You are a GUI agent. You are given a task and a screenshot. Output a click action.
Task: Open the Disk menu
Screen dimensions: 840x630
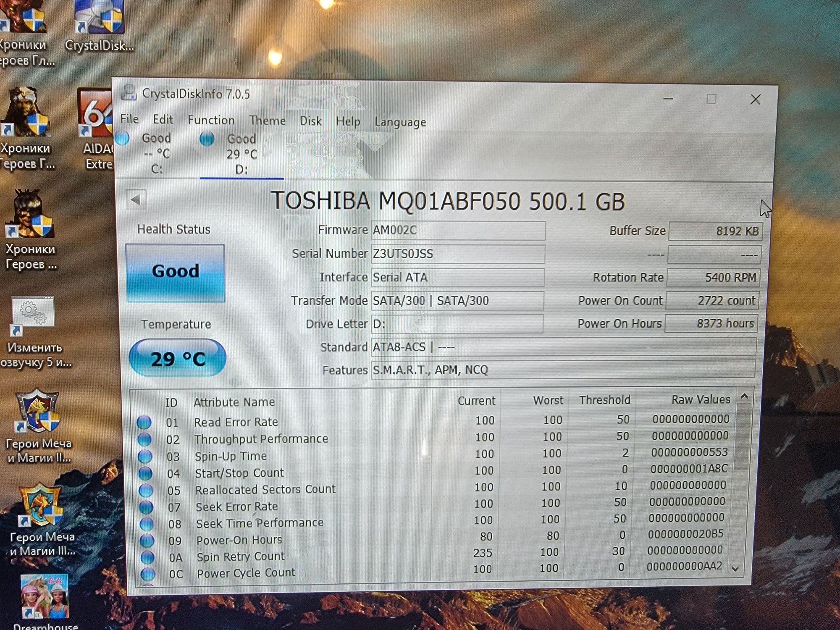(x=310, y=121)
